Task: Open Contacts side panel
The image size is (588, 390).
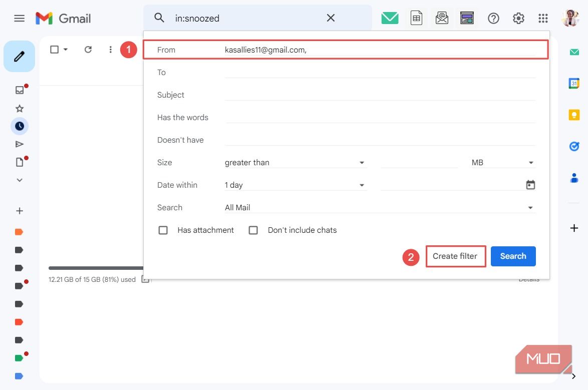Action: pos(574,178)
